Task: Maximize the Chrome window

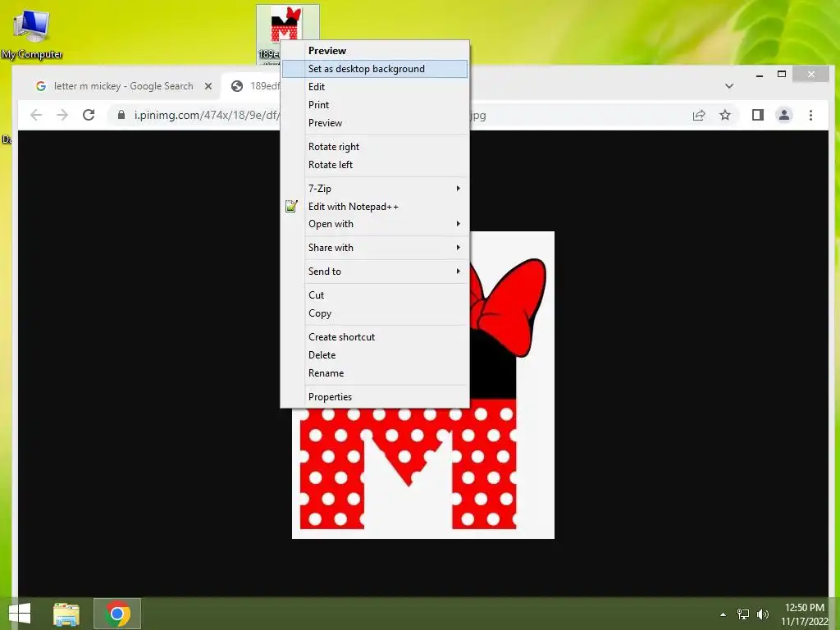Action: 782,75
